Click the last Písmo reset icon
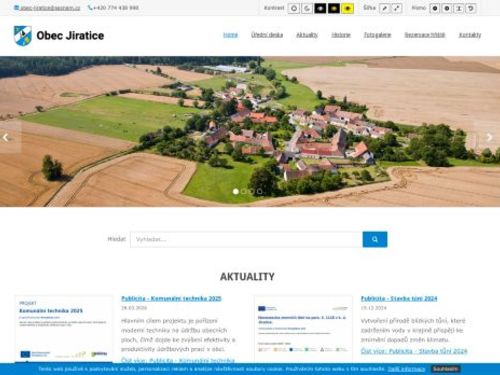Screen dimensions: 500x375 [471, 8]
